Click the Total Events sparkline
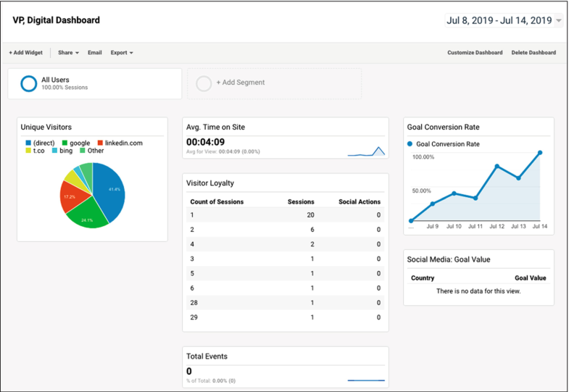The image size is (569, 392). click(x=366, y=380)
